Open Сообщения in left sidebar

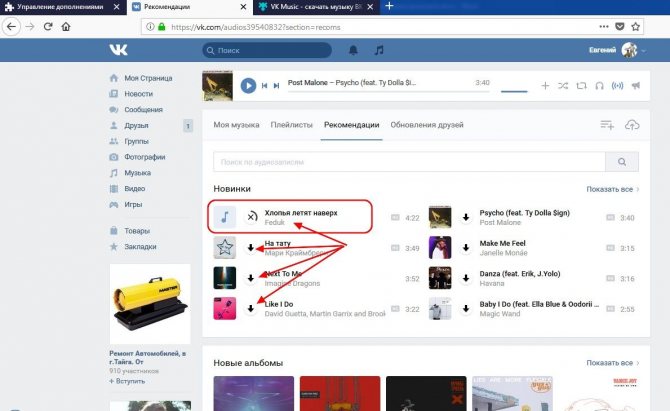[143, 110]
